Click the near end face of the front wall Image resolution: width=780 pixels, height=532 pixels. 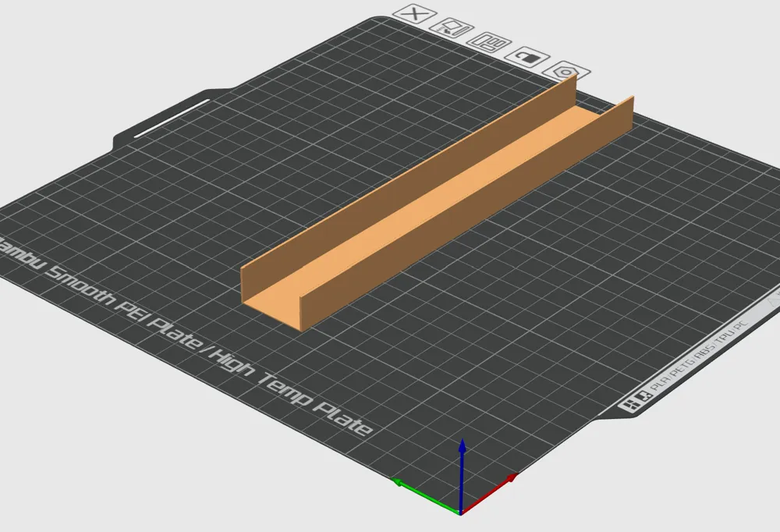tap(301, 314)
